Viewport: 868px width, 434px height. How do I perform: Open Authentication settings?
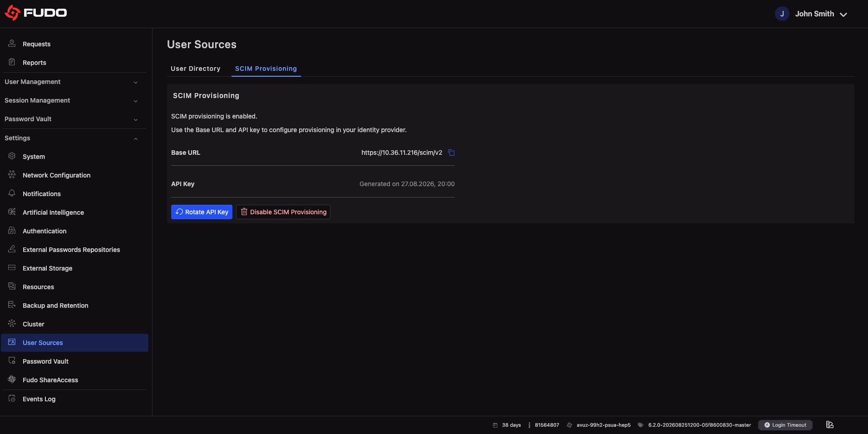(x=74, y=231)
